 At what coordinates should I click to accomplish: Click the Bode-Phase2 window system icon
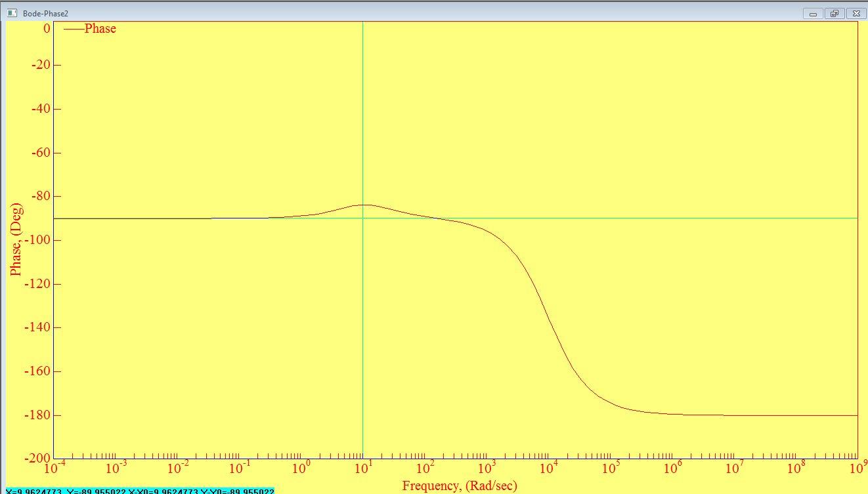[x=11, y=13]
